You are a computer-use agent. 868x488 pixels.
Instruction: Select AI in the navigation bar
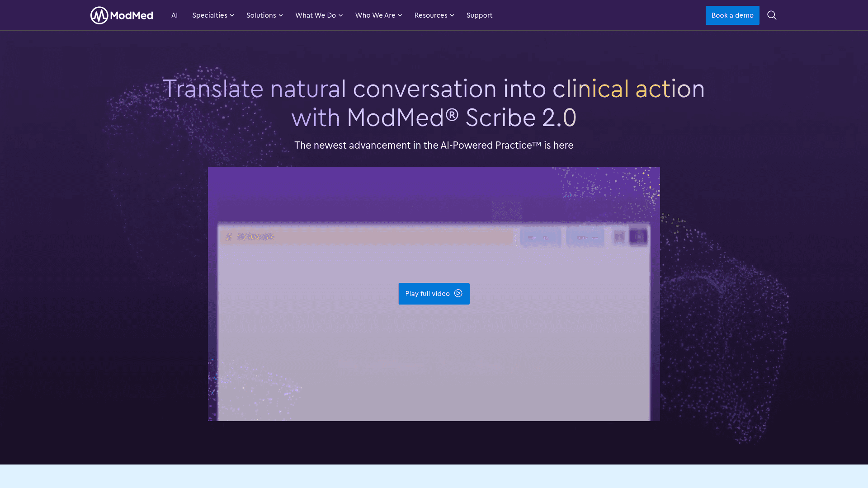(175, 15)
